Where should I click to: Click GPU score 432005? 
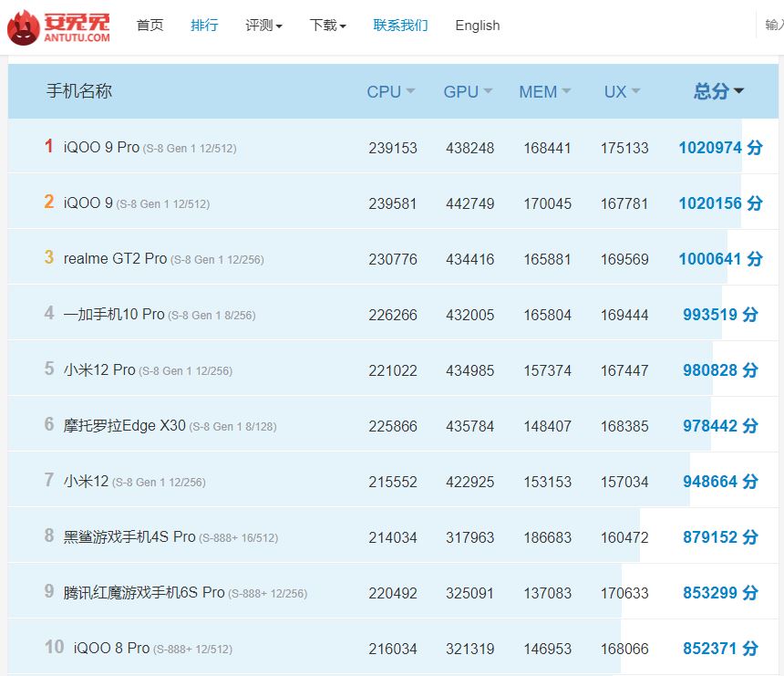(x=470, y=315)
